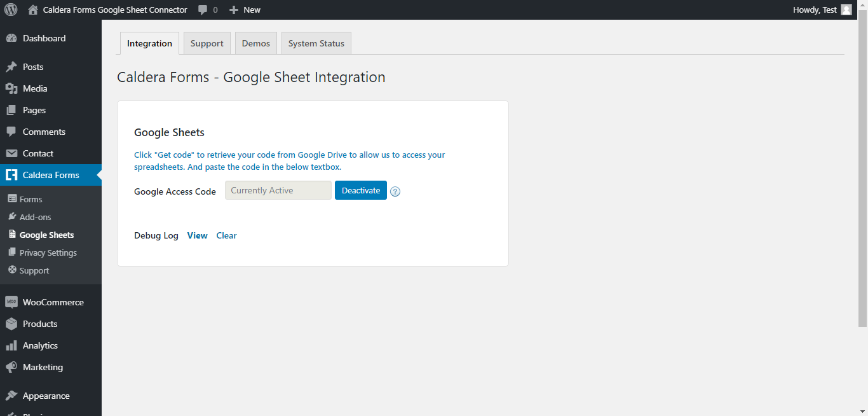Click the plus icon next to New
Image resolution: width=868 pixels, height=416 pixels.
234,10
